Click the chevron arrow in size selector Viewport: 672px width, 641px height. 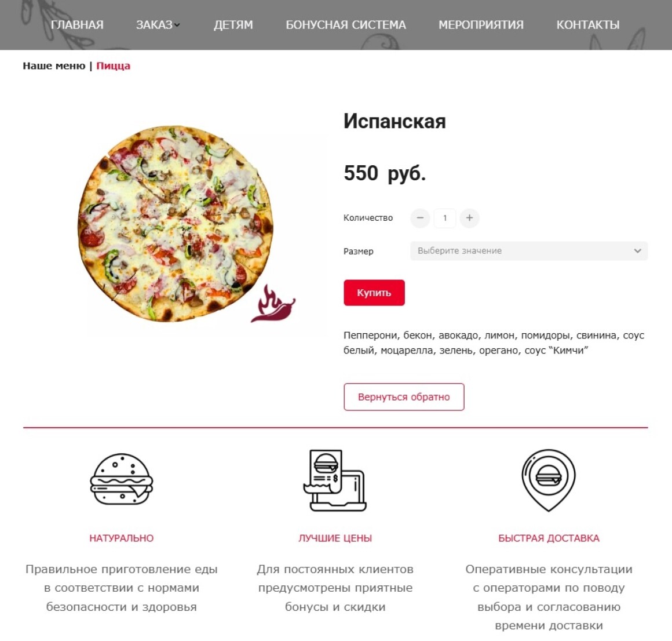[x=638, y=251]
